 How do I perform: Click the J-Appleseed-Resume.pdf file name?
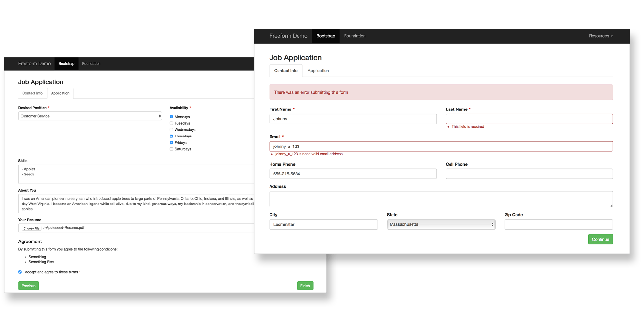(63, 228)
